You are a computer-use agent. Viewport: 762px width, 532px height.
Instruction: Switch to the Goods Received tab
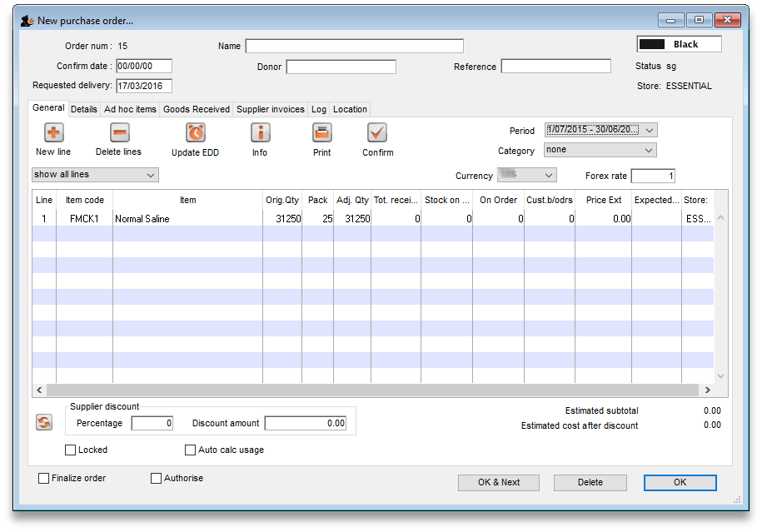[x=197, y=109]
